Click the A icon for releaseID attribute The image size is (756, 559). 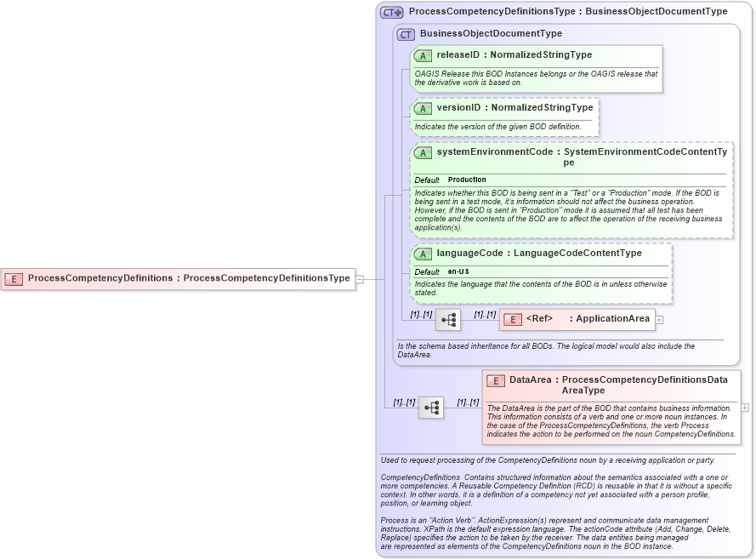coord(423,54)
